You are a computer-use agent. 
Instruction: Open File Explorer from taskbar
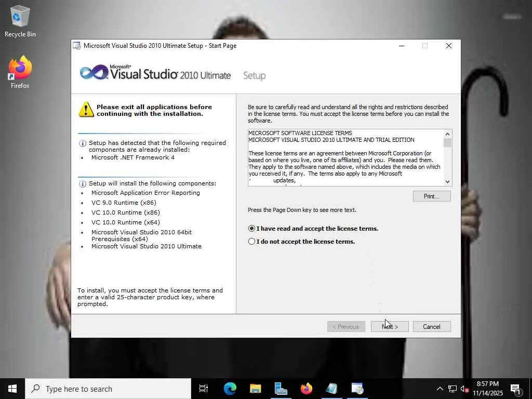click(255, 389)
